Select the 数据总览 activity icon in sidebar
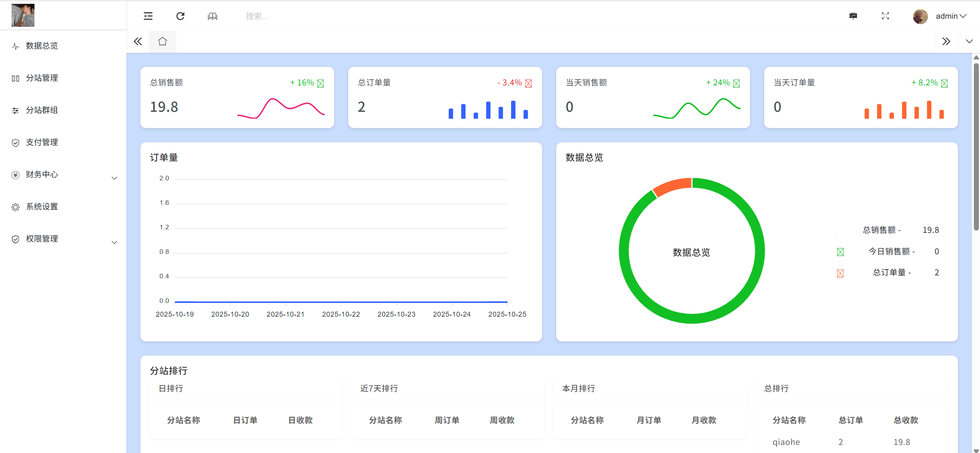This screenshot has width=980, height=453. pos(15,46)
